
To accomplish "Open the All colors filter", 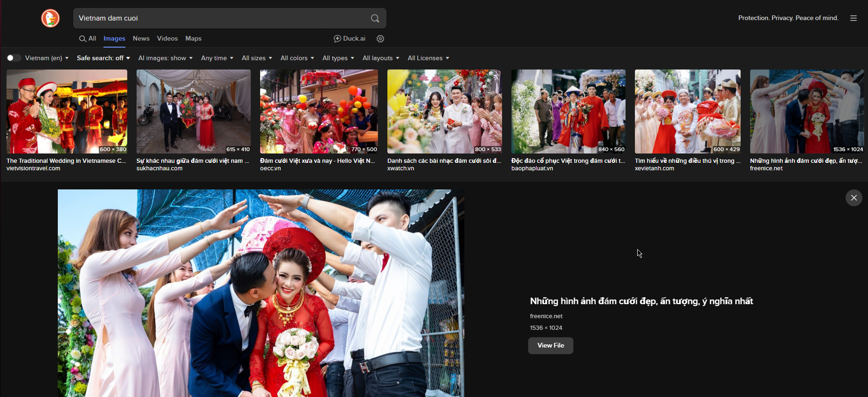I will [x=297, y=58].
